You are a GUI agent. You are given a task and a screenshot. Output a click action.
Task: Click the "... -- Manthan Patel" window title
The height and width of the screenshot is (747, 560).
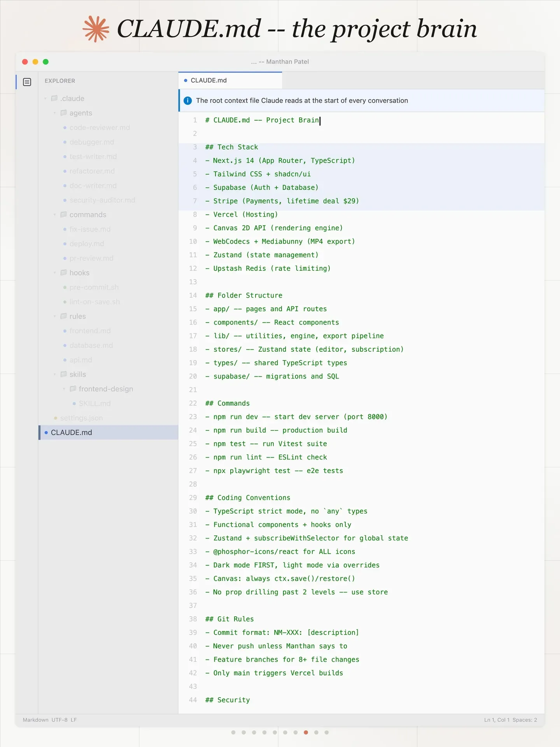[x=280, y=61]
